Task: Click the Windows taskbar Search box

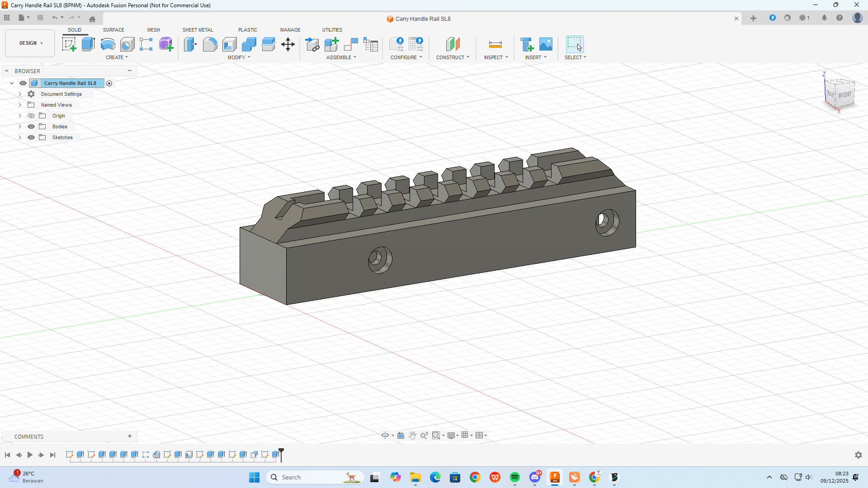Action: point(316,477)
